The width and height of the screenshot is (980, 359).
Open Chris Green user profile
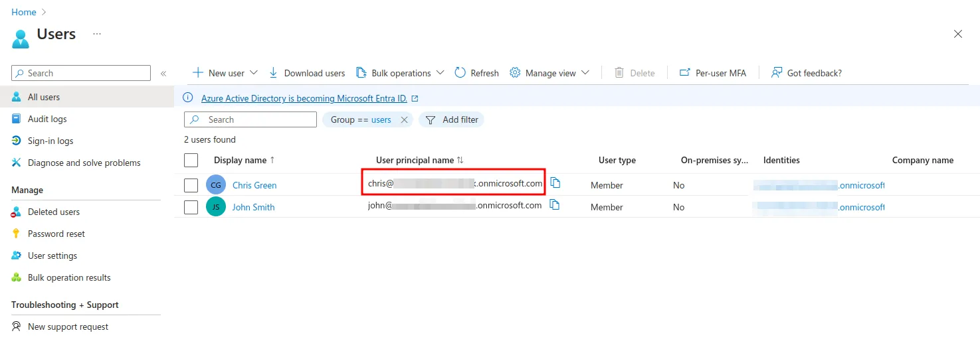click(254, 185)
